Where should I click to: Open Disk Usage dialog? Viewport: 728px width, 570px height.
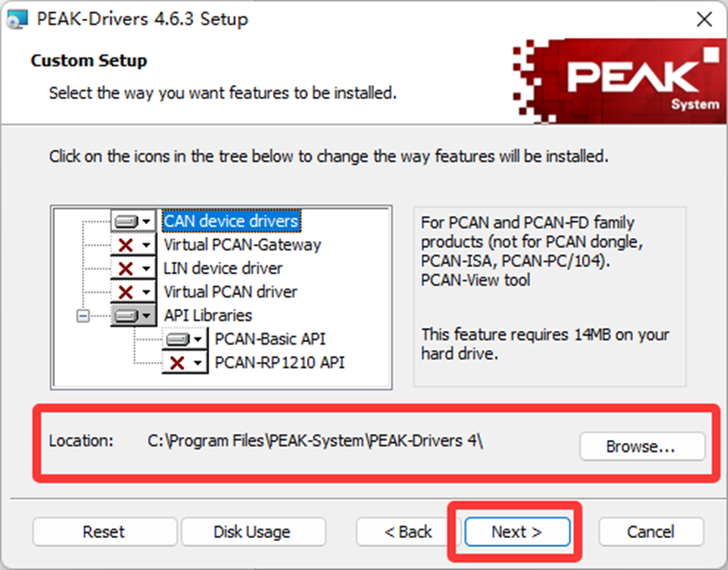[x=253, y=531]
